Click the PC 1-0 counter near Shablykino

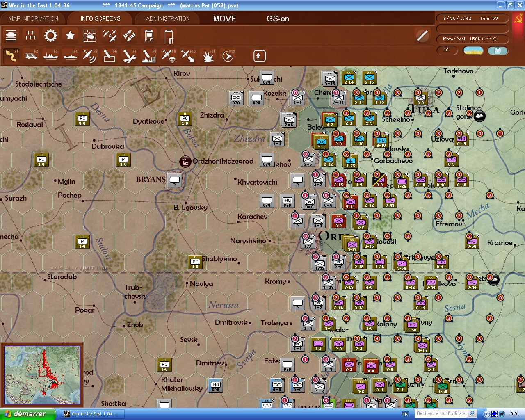(x=195, y=262)
